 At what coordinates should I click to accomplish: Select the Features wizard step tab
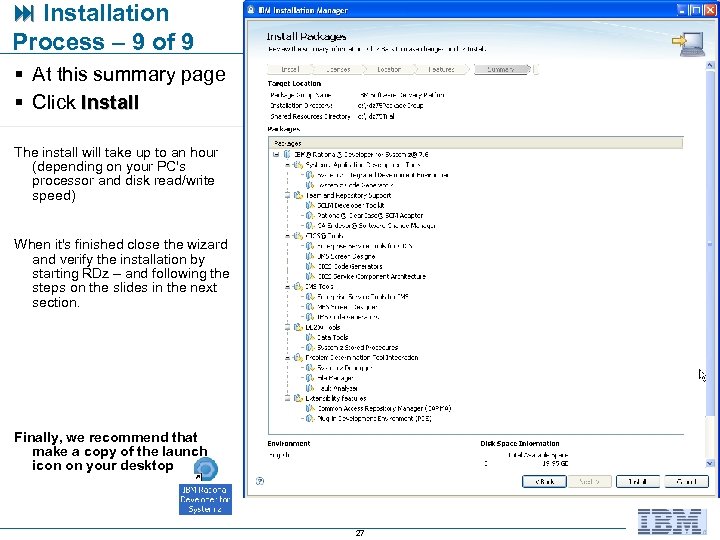441,69
